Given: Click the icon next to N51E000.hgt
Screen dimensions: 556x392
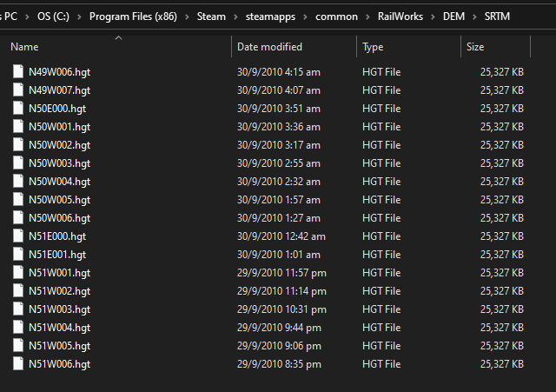Looking at the screenshot, I should coord(18,236).
